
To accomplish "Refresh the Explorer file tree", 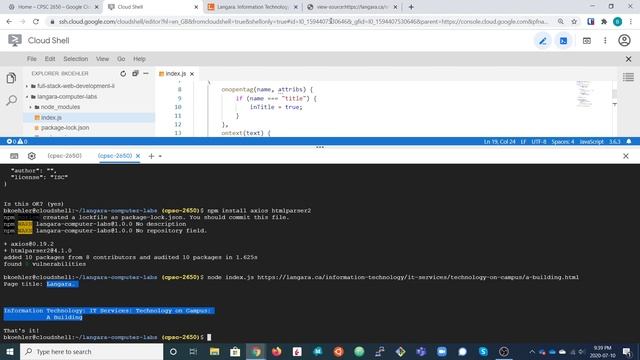I will point(123,73).
